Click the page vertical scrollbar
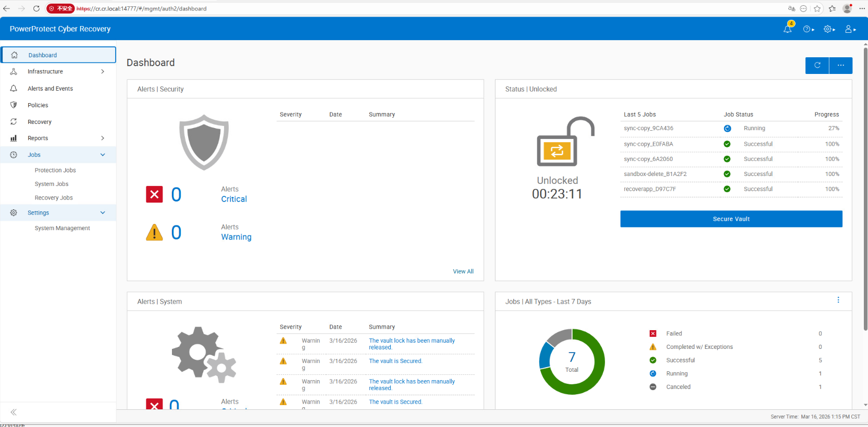This screenshot has width=868, height=427. [865, 190]
